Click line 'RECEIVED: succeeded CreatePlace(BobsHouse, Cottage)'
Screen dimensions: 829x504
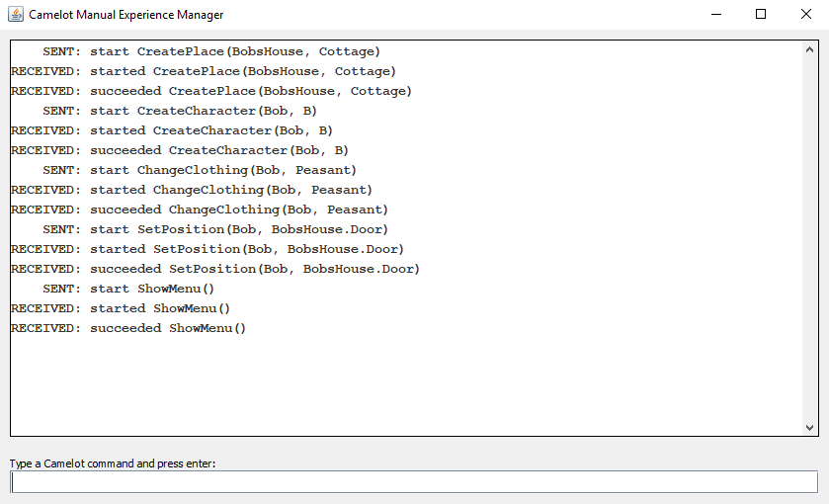pyautogui.click(x=211, y=91)
